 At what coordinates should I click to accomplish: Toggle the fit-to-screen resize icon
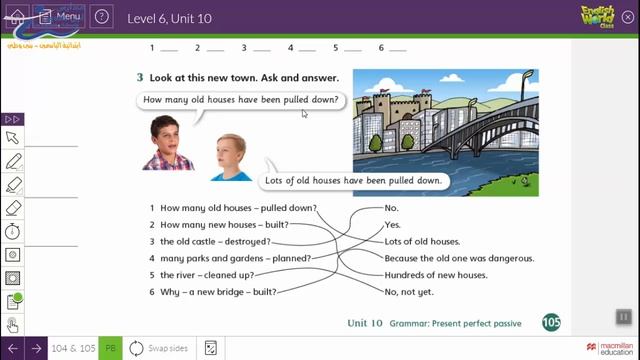pos(211,349)
